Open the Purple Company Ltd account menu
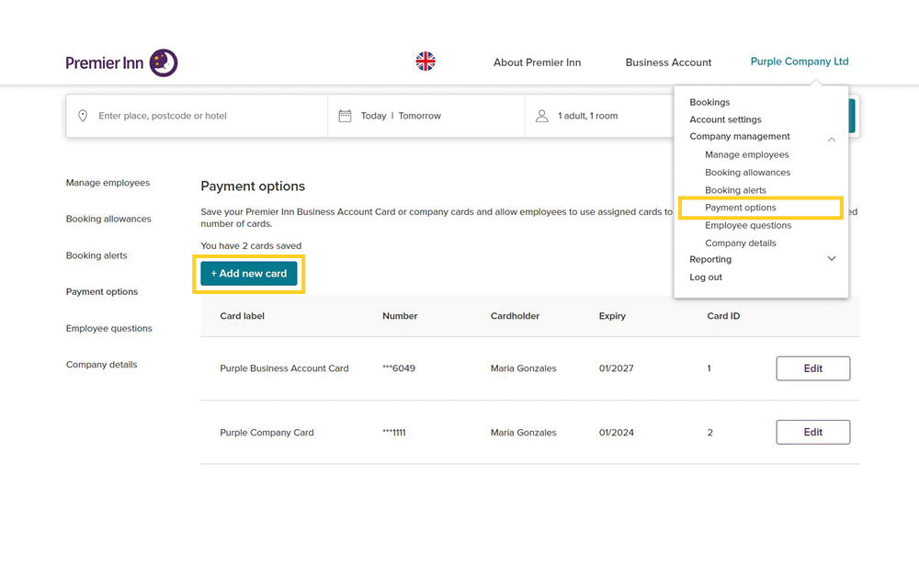The image size is (919, 588). tap(800, 62)
